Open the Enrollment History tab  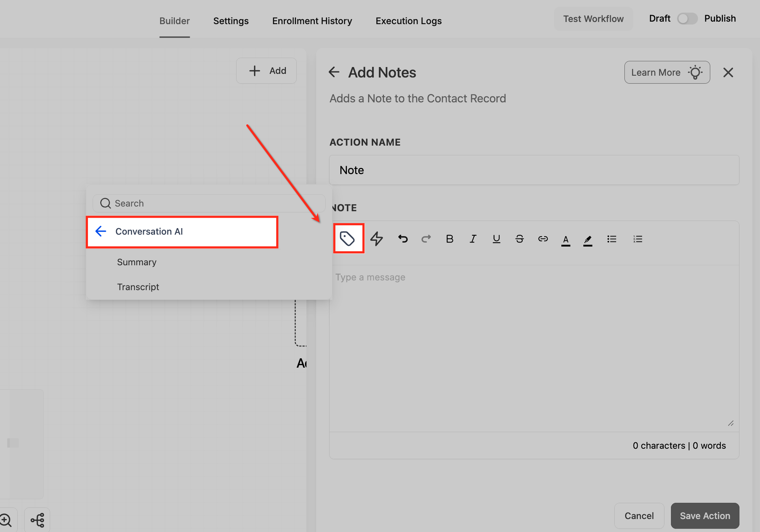click(x=312, y=21)
